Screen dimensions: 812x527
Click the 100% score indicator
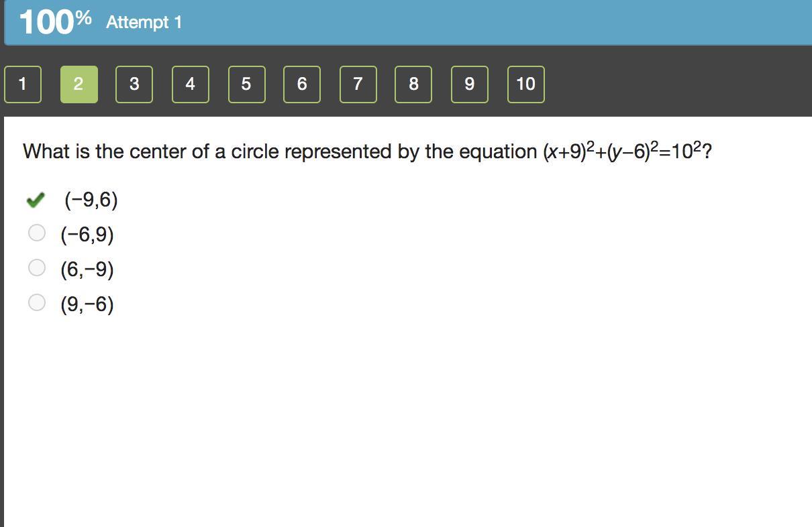click(x=55, y=22)
